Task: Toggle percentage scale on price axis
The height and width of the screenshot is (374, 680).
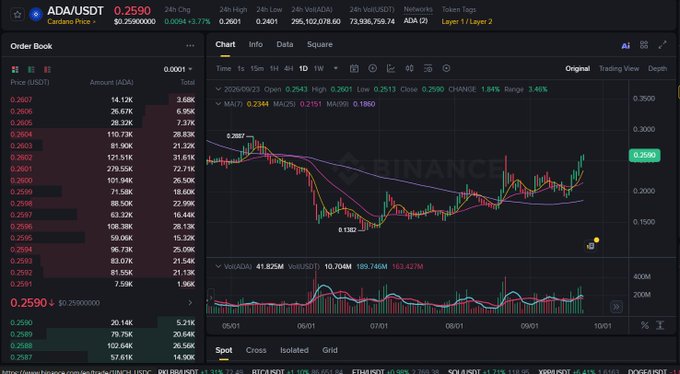Action: tap(644, 325)
